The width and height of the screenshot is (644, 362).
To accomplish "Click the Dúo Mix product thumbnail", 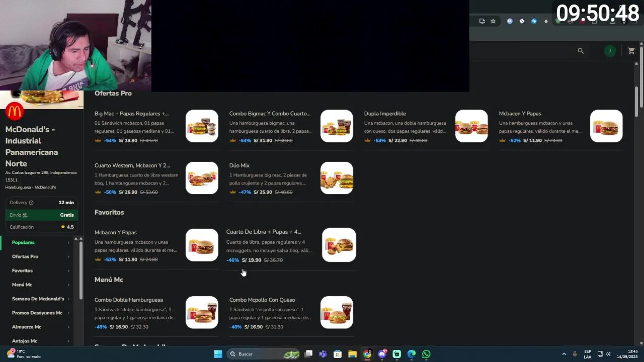I will pyautogui.click(x=337, y=178).
